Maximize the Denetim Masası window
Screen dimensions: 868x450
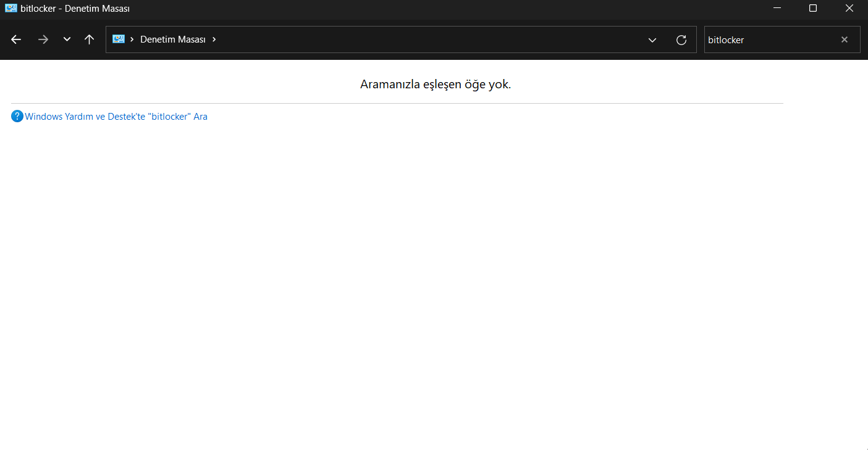[x=813, y=8]
